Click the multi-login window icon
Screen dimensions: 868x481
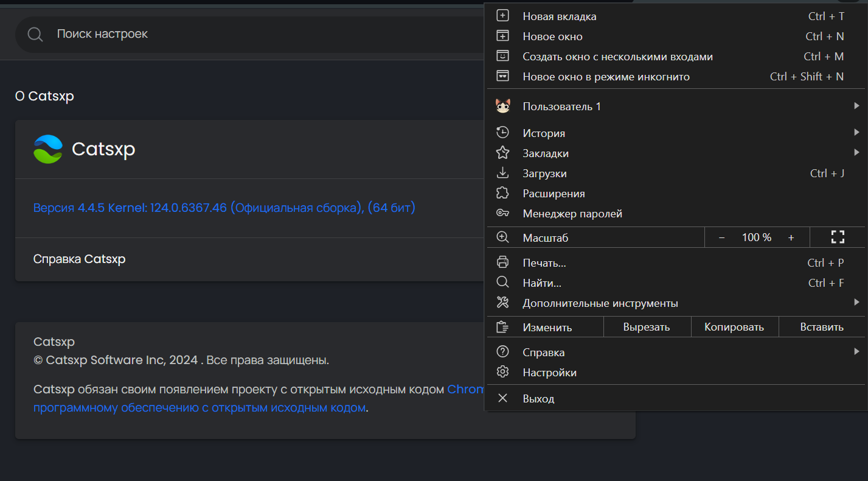point(502,56)
